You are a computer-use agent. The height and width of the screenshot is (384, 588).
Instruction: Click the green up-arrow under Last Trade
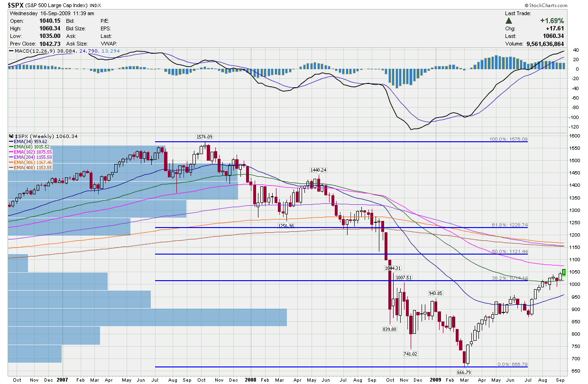[509, 21]
